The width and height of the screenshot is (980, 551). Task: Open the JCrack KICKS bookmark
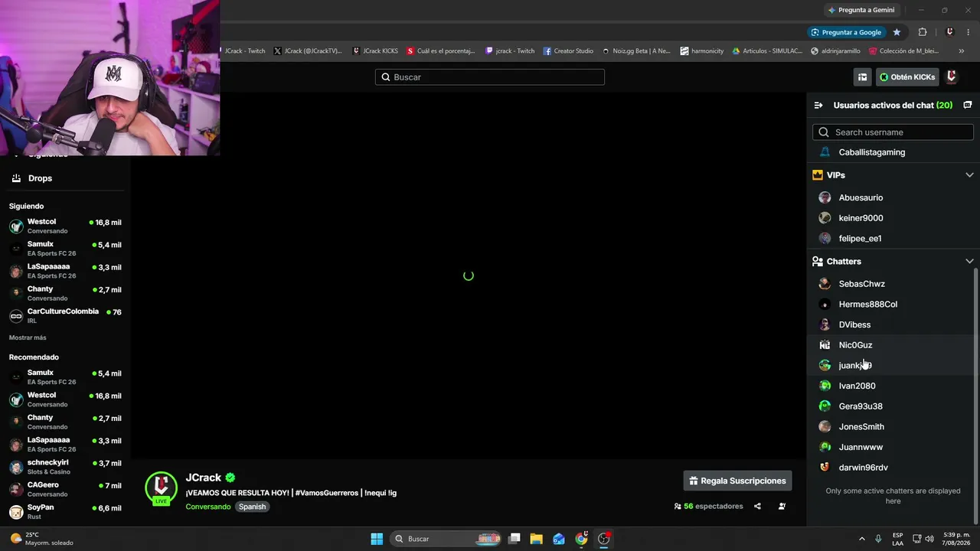click(x=375, y=51)
